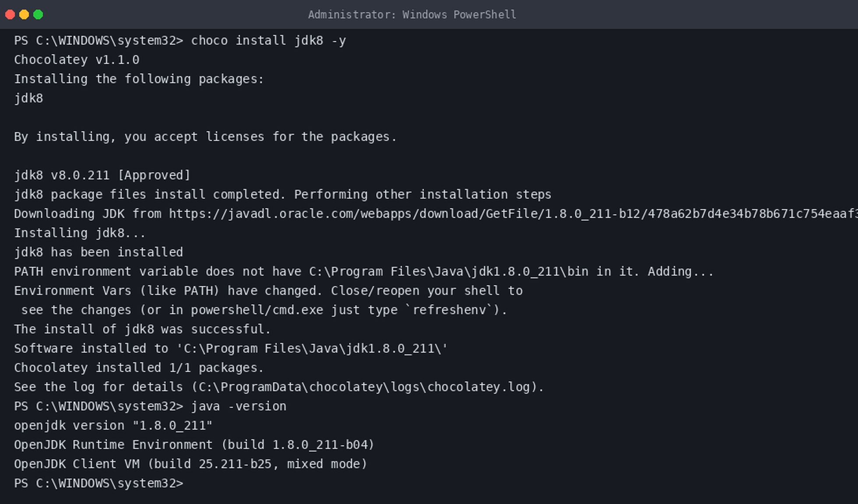Click 'Chocolatey installed 1/1 packages' line
The width and height of the screenshot is (858, 504).
(139, 368)
